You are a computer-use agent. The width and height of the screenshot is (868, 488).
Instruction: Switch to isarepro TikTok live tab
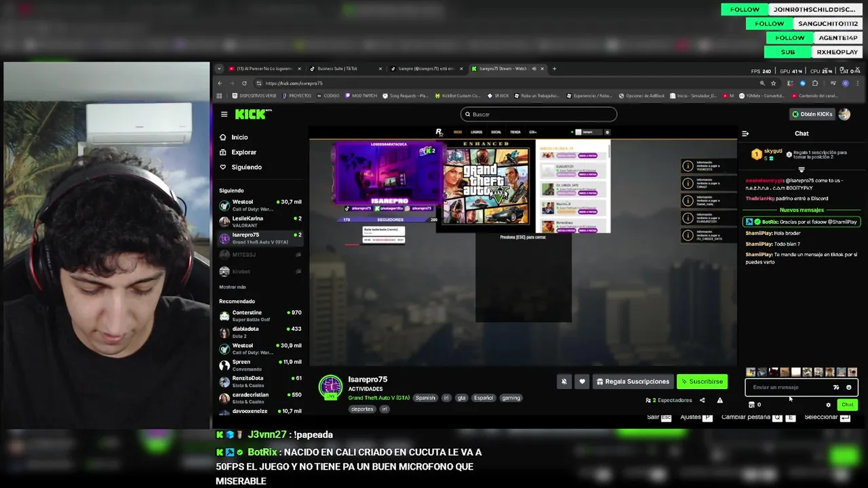426,68
